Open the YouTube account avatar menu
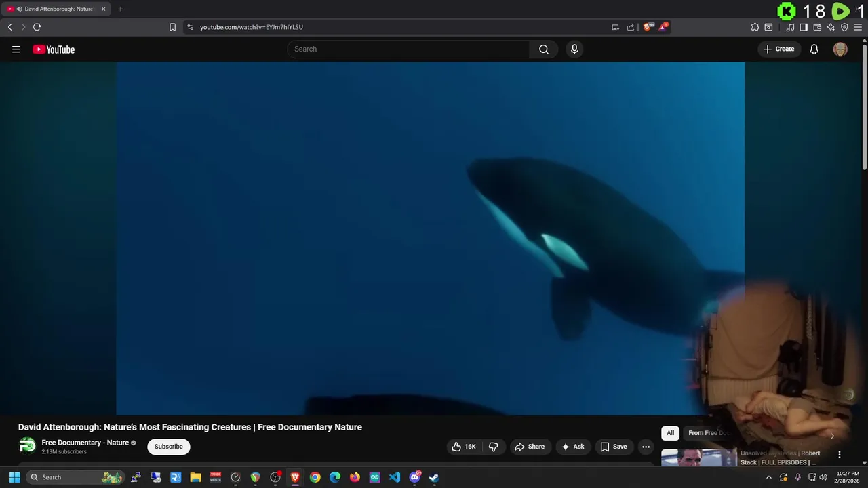Viewport: 868px width, 488px height. pos(840,49)
